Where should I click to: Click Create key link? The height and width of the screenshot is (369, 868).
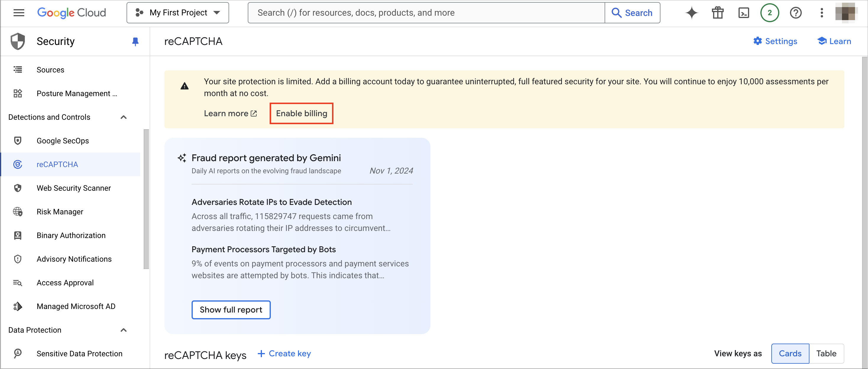coord(284,354)
